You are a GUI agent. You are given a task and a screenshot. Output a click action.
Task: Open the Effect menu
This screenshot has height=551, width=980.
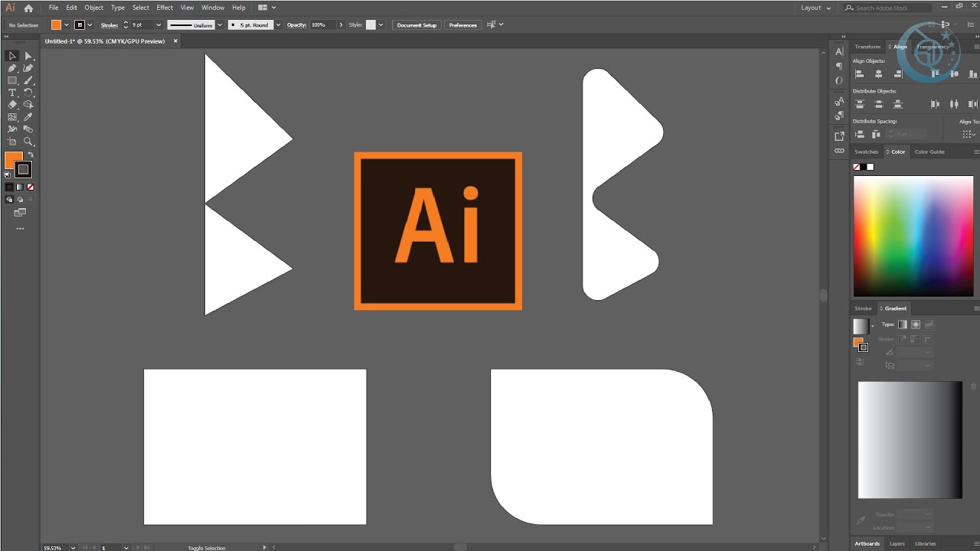[165, 8]
